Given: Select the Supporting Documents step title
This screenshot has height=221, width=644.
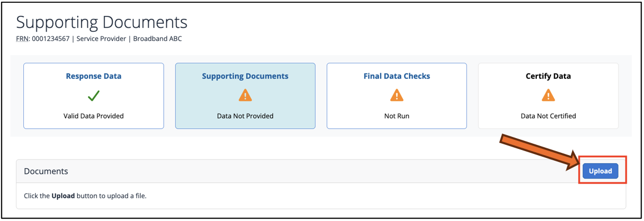Looking at the screenshot, I should 245,76.
